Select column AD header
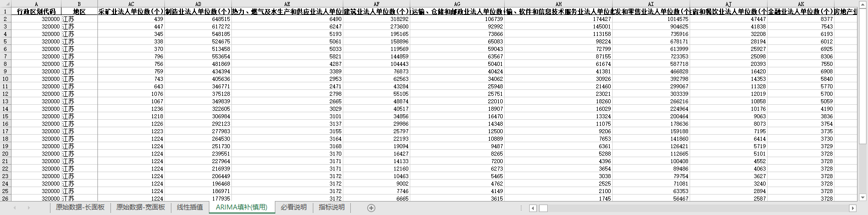The width and height of the screenshot is (868, 215). [198, 4]
